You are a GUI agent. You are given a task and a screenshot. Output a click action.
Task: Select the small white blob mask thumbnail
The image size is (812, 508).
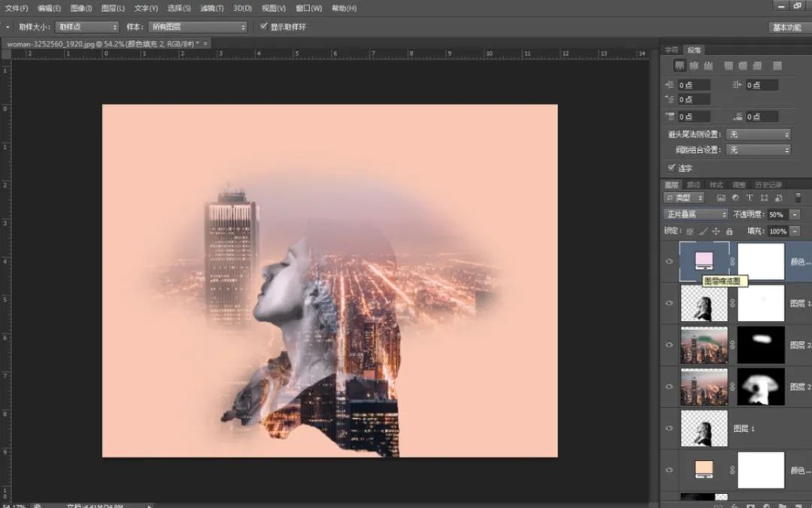761,344
